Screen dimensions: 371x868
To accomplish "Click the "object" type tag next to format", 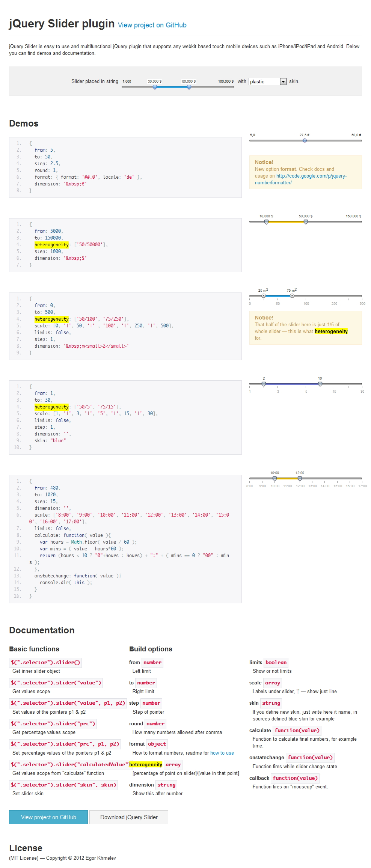I will (157, 744).
